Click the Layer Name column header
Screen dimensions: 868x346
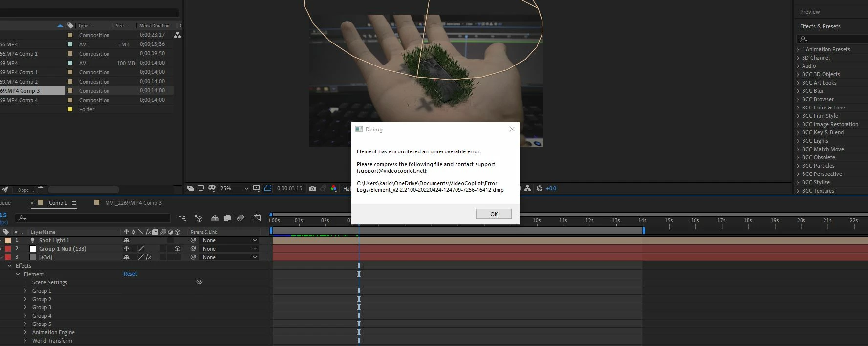43,232
